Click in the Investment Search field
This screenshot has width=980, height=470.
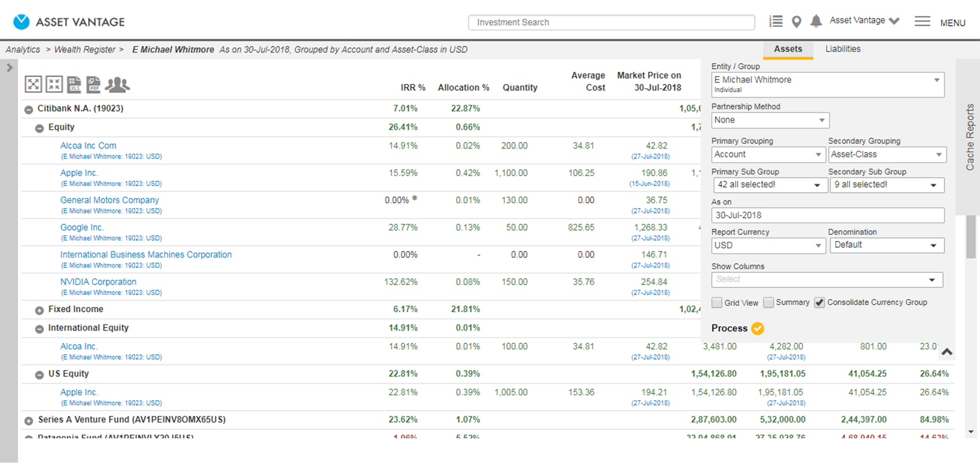point(611,23)
